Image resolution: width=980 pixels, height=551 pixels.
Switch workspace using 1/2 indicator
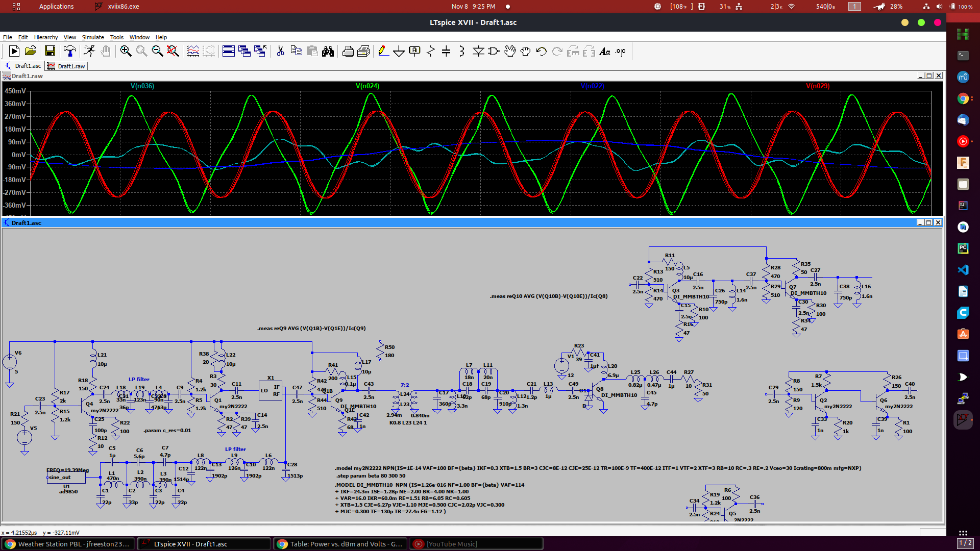click(965, 543)
